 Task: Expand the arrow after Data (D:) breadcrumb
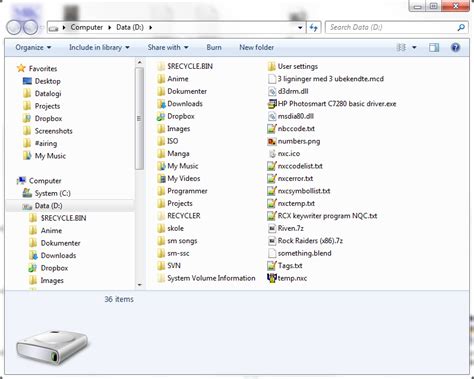point(151,27)
